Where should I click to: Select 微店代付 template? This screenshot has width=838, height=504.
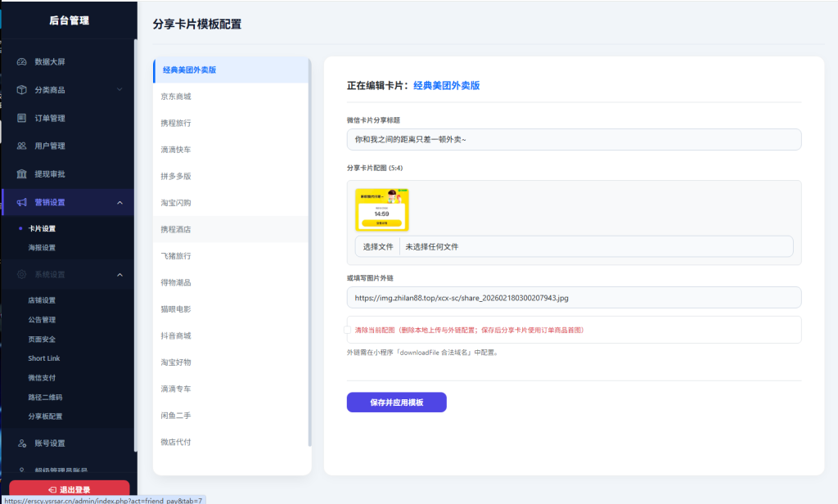(231, 442)
